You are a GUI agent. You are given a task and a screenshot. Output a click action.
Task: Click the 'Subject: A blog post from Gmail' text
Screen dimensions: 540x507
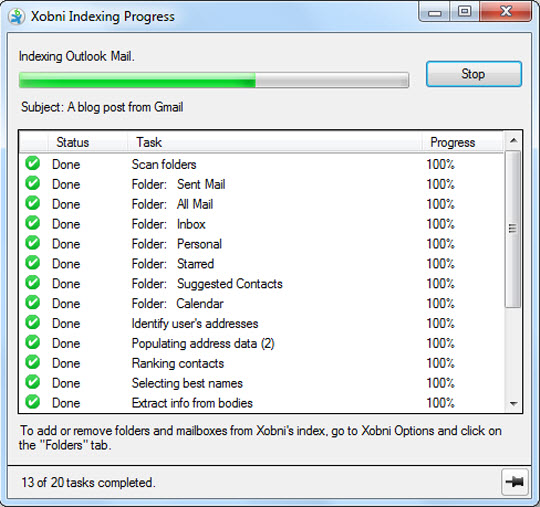coord(102,107)
